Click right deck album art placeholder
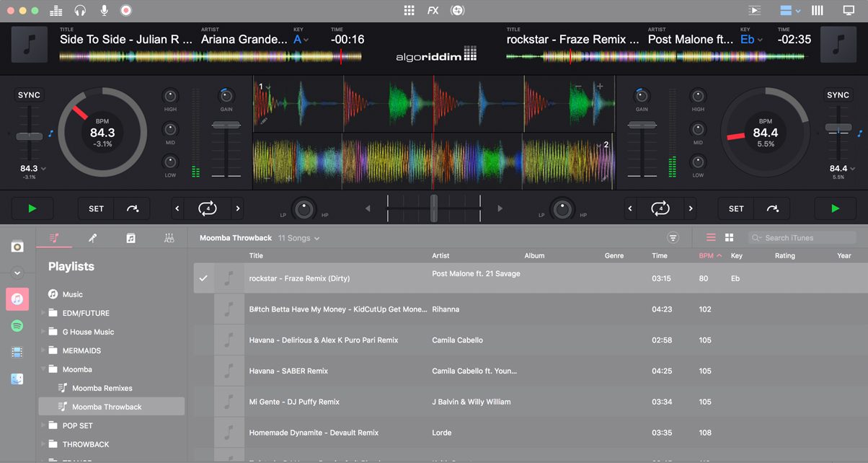 [838, 45]
